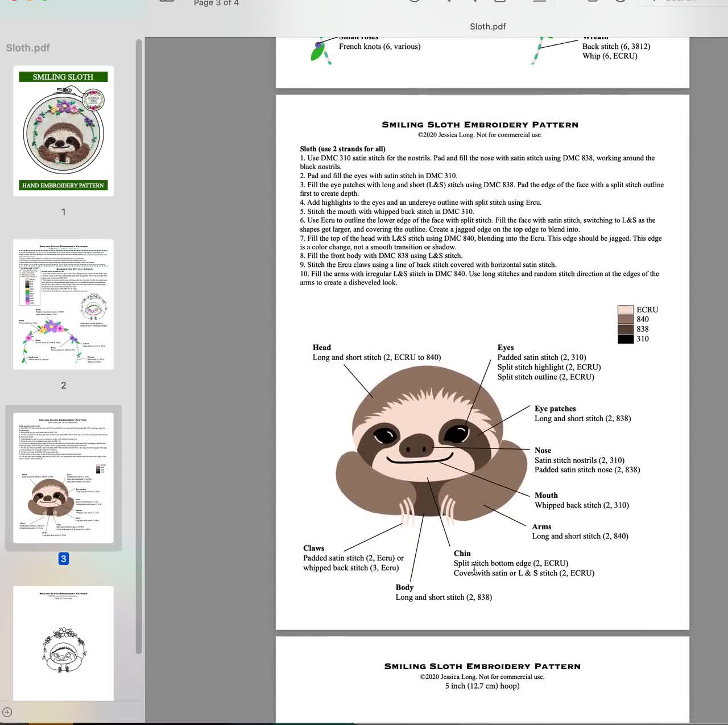Screen dimensions: 728x725
Task: Click the 838 dark brown color swatch
Action: 626,329
